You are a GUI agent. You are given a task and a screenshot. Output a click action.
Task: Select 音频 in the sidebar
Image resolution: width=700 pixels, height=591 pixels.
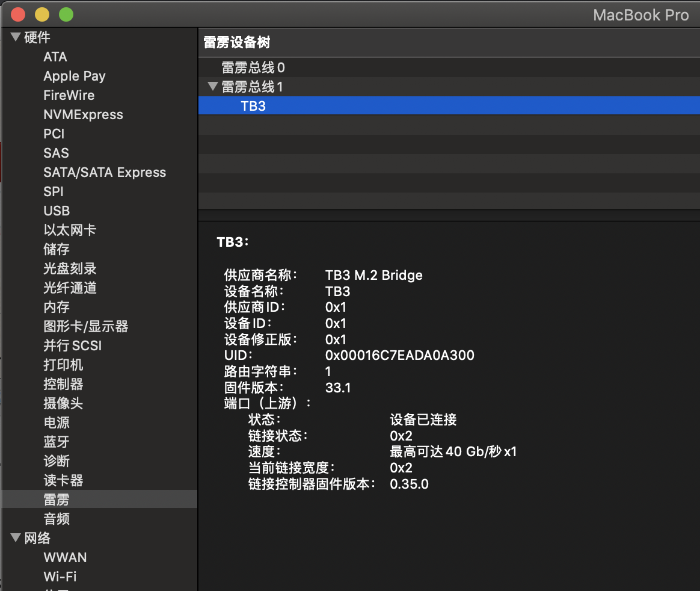coord(57,518)
